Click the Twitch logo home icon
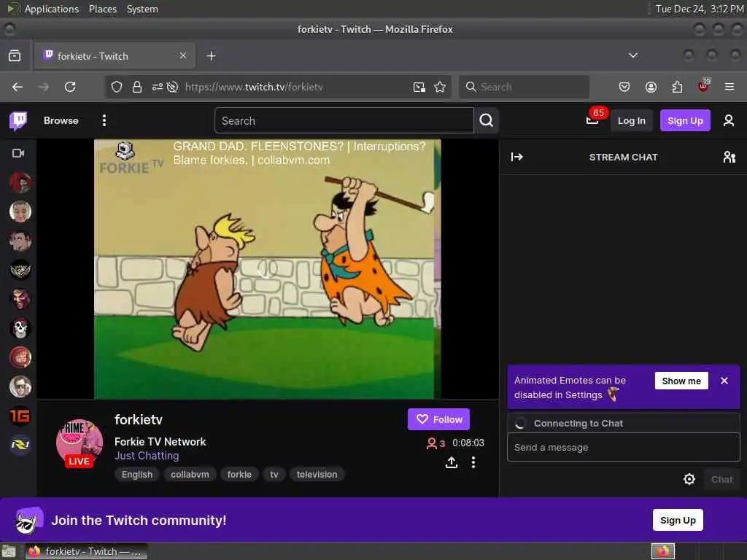 [x=18, y=121]
